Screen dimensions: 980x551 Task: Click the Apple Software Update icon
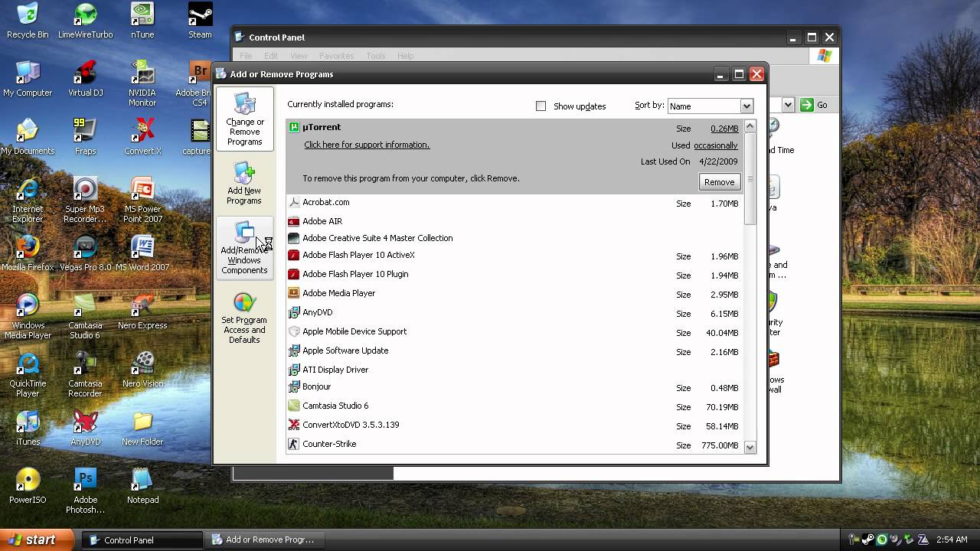[293, 350]
